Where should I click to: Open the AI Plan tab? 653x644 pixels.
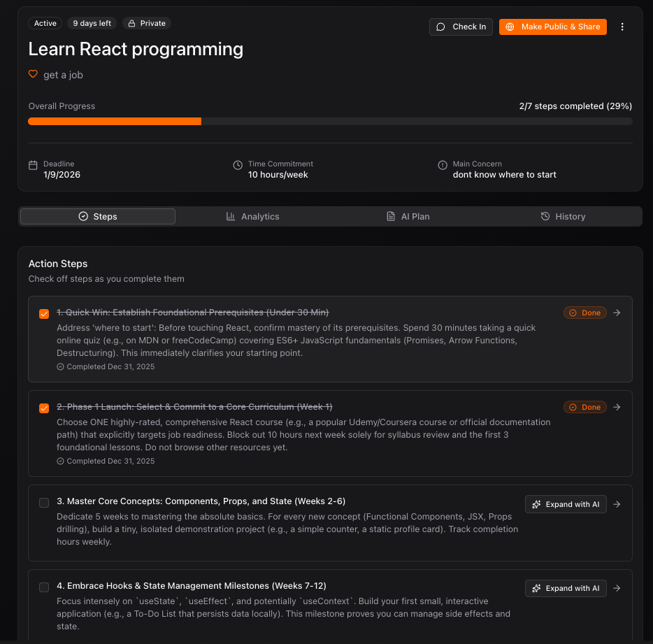(x=408, y=217)
